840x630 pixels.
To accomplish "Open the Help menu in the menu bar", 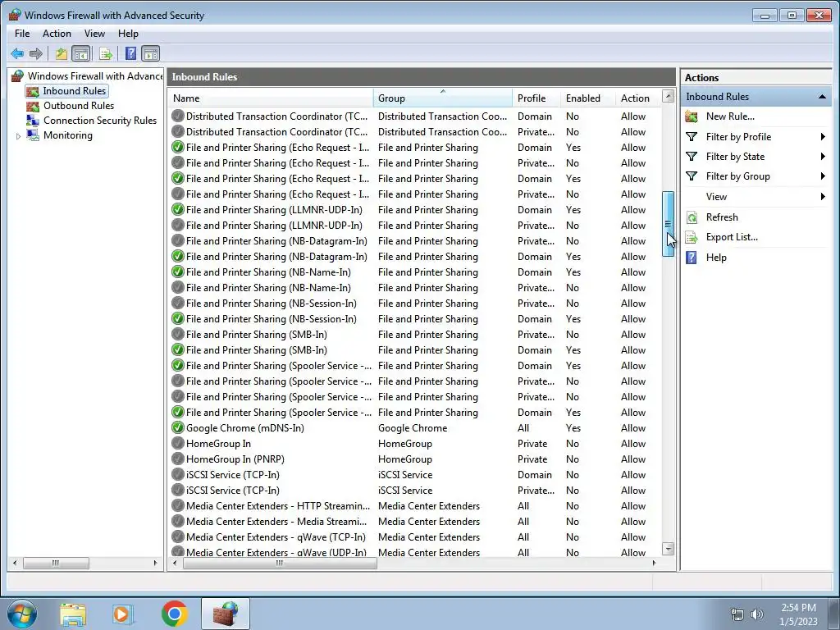I will coord(128,33).
